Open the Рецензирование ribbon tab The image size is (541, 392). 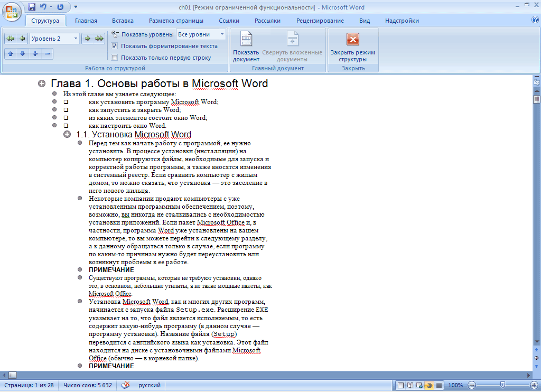(320, 21)
